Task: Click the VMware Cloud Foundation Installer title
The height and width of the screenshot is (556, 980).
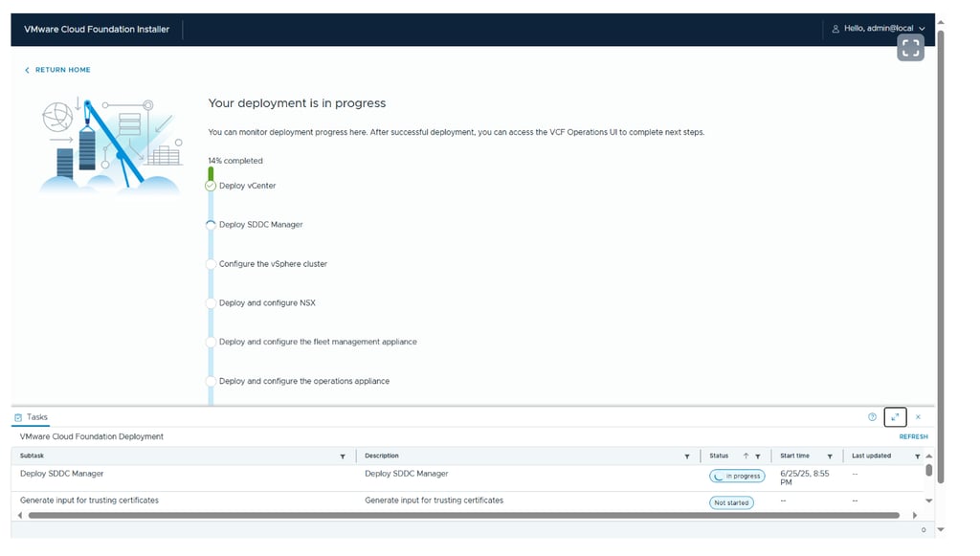Action: point(97,30)
